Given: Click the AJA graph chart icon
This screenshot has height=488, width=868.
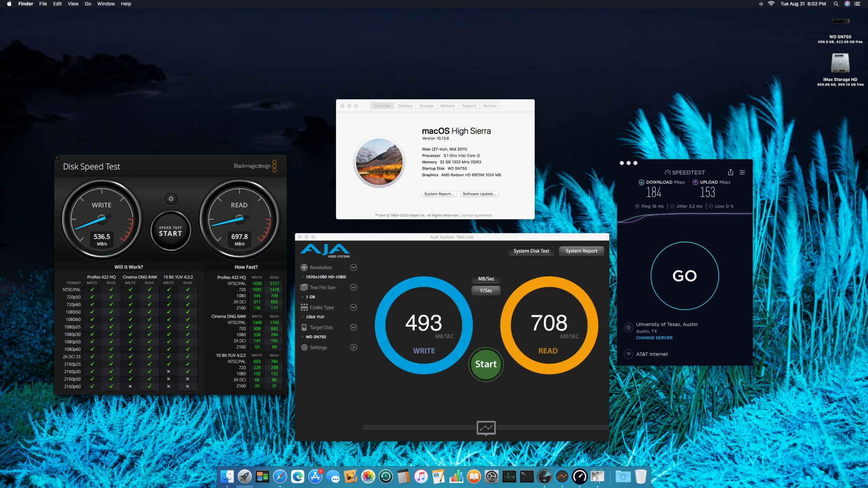Looking at the screenshot, I should 486,428.
